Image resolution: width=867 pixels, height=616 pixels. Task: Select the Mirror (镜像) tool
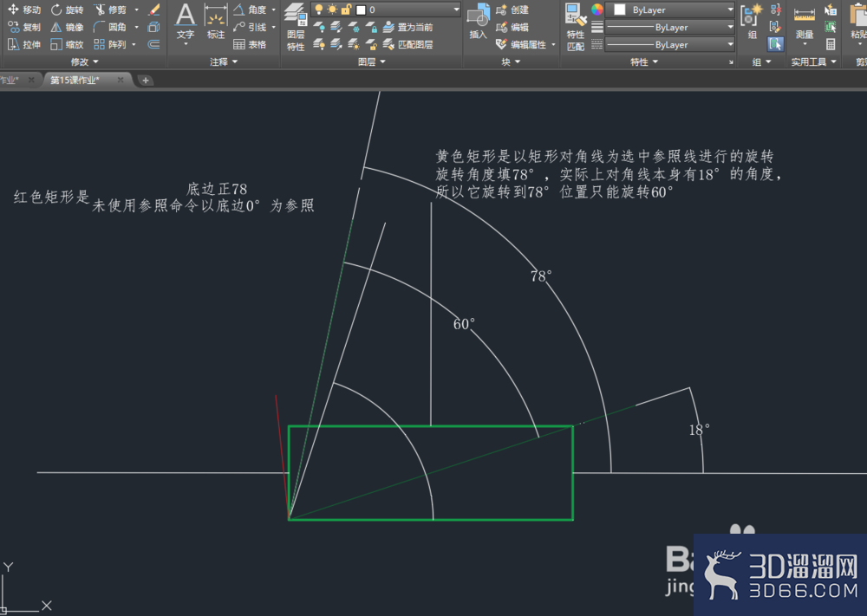coord(67,27)
